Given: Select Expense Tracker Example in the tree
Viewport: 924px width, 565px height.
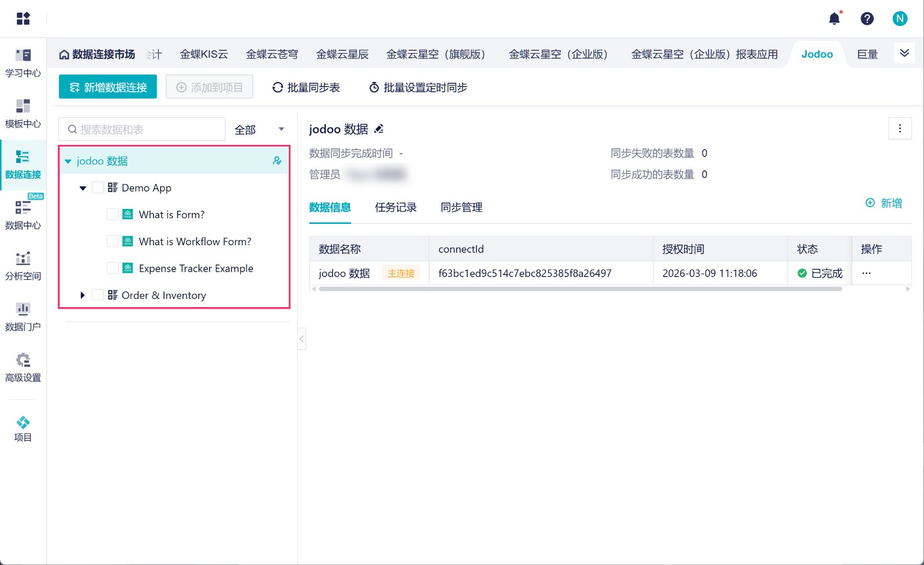Looking at the screenshot, I should click(x=196, y=268).
